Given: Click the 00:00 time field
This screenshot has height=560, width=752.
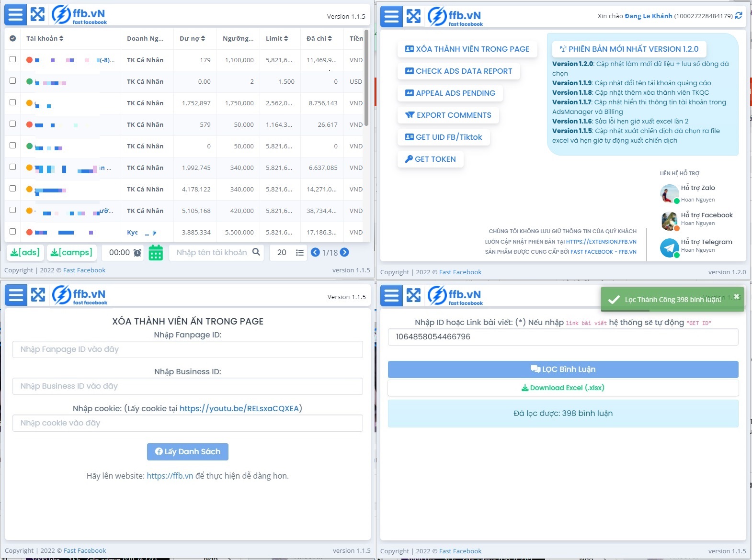Looking at the screenshot, I should point(119,252).
